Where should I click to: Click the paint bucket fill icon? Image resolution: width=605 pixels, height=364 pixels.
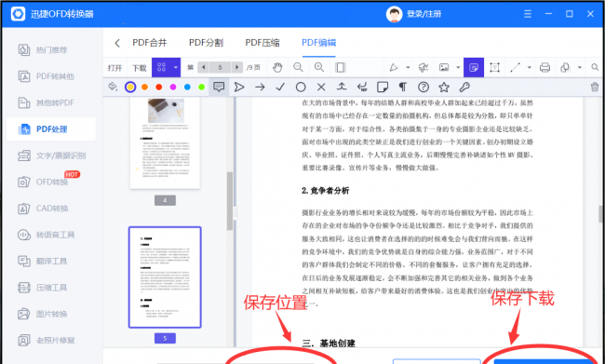tap(113, 87)
